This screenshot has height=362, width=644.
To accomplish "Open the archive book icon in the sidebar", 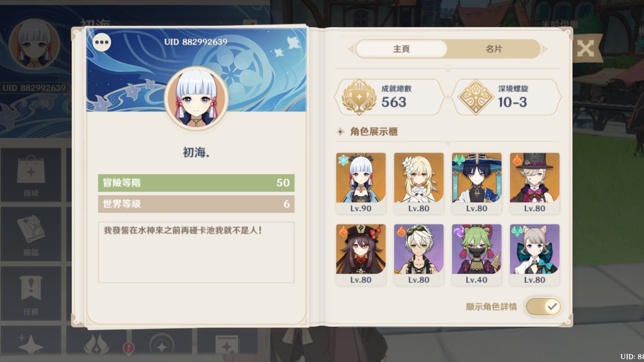I will [x=31, y=231].
